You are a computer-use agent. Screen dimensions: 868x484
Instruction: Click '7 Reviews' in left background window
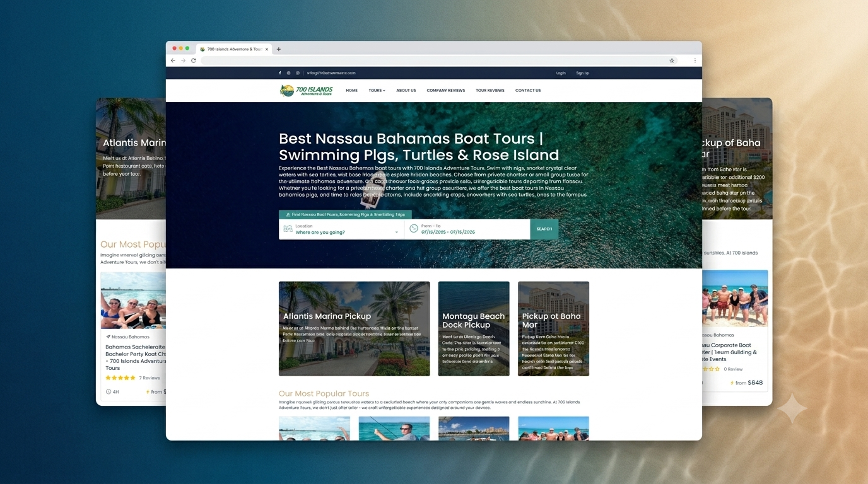pyautogui.click(x=150, y=378)
